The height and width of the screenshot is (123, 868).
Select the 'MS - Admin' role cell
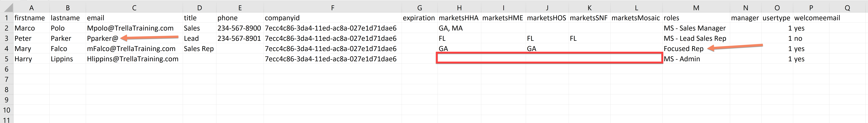(696, 59)
